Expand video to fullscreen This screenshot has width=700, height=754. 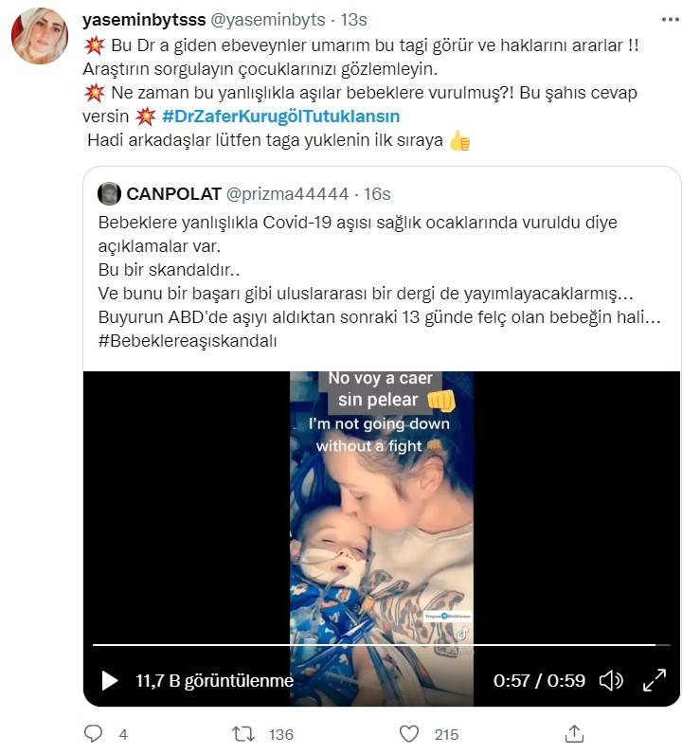point(655,680)
